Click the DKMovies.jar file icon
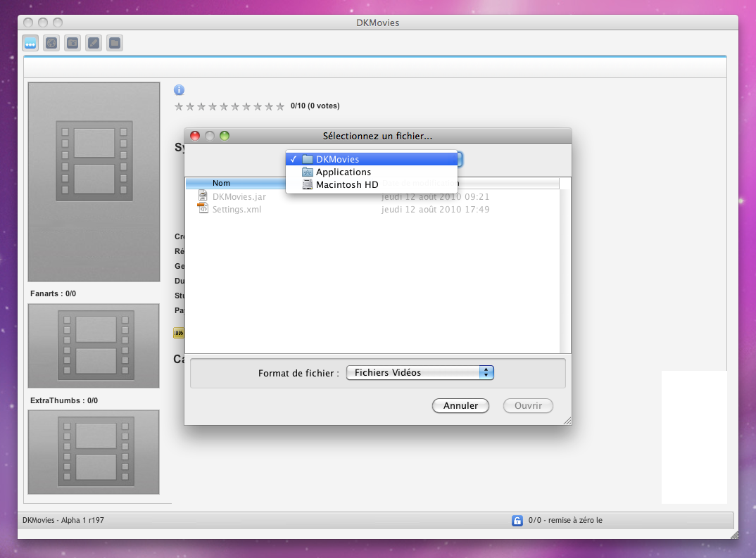 pos(203,196)
